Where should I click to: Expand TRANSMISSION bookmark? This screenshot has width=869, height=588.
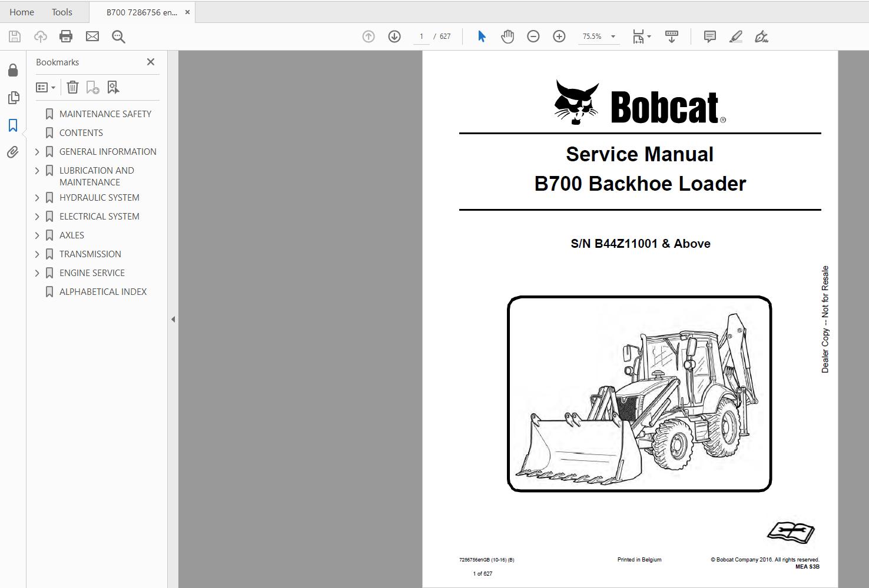[x=37, y=254]
